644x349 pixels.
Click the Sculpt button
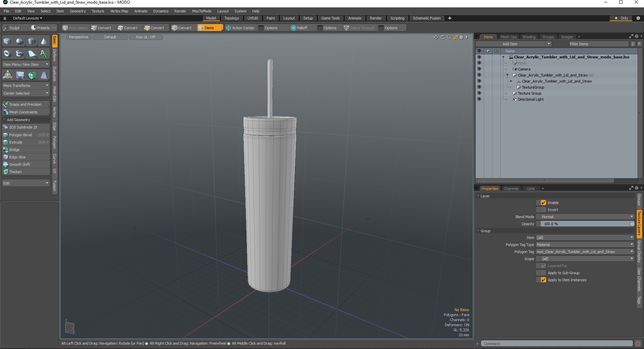point(15,28)
